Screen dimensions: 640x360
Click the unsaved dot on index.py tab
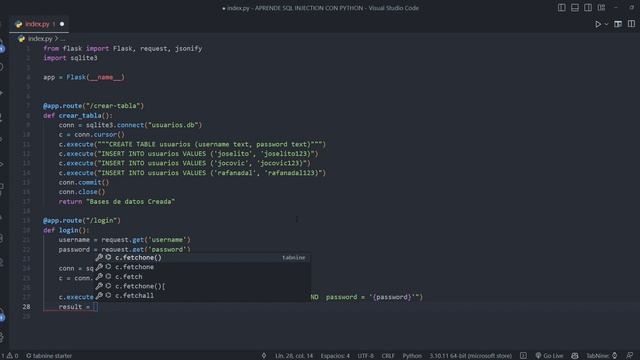[x=62, y=24]
